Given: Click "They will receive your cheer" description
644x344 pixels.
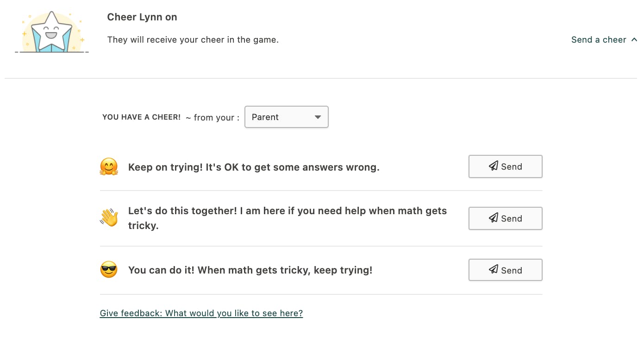Looking at the screenshot, I should (193, 40).
